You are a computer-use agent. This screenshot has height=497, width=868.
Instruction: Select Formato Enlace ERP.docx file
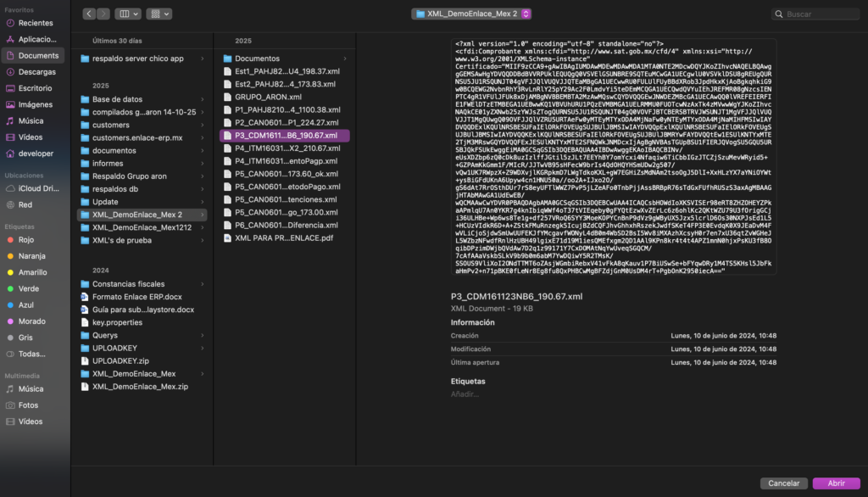(x=142, y=297)
